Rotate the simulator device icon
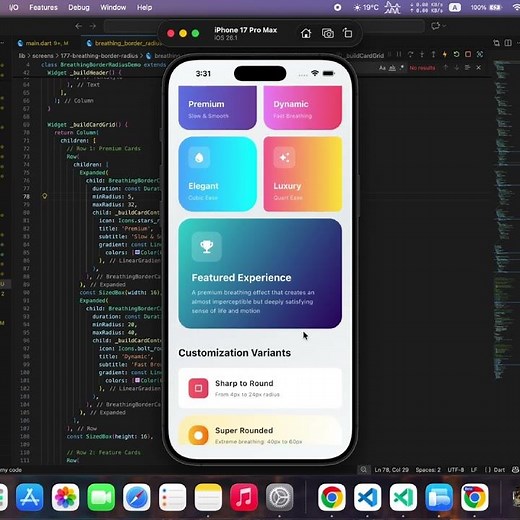This screenshot has width=520, height=520. tap(348, 33)
